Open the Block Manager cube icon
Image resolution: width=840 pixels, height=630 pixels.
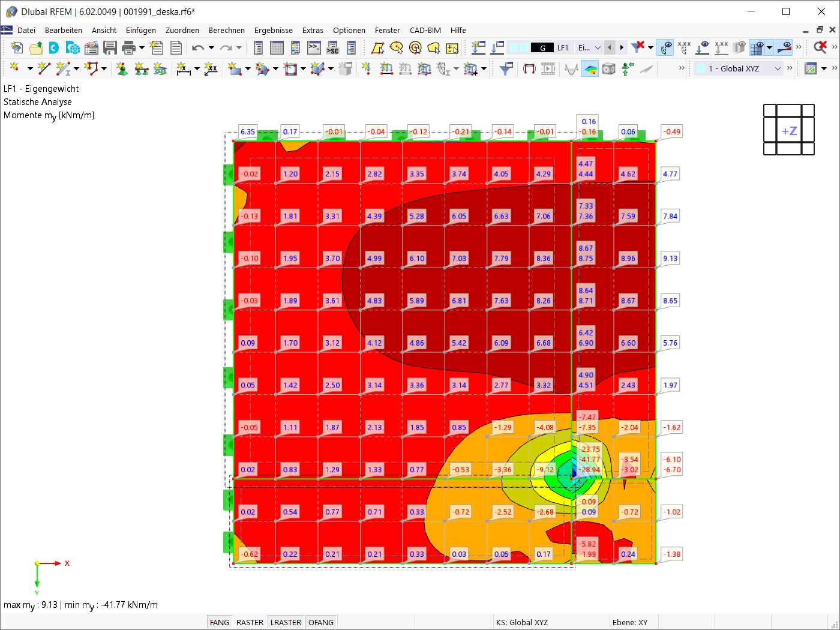(x=73, y=47)
